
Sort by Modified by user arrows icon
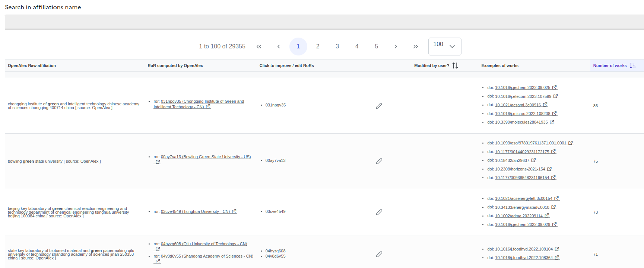[455, 66]
